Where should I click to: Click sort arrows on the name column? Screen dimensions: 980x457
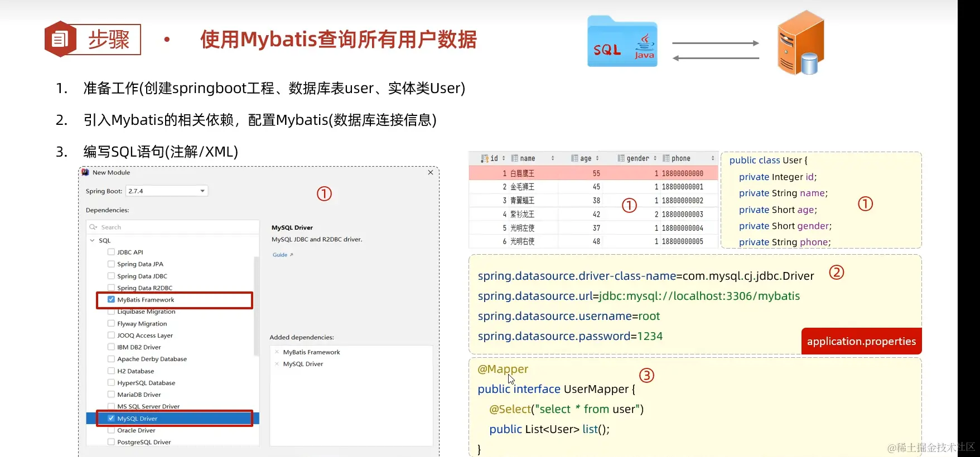click(553, 159)
